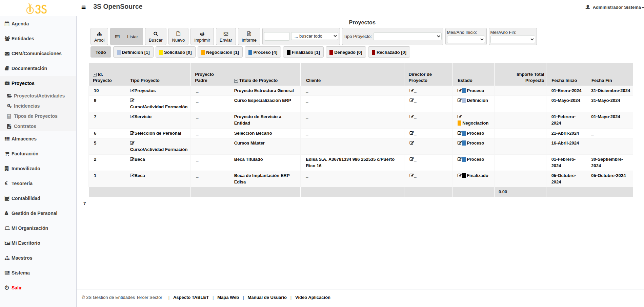Edit the director for project 10

411,90
